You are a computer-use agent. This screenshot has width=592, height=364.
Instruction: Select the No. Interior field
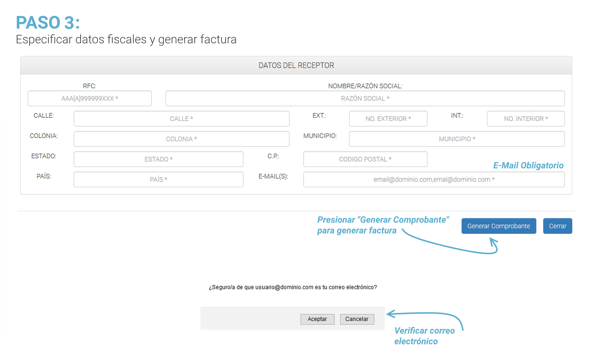click(x=525, y=118)
